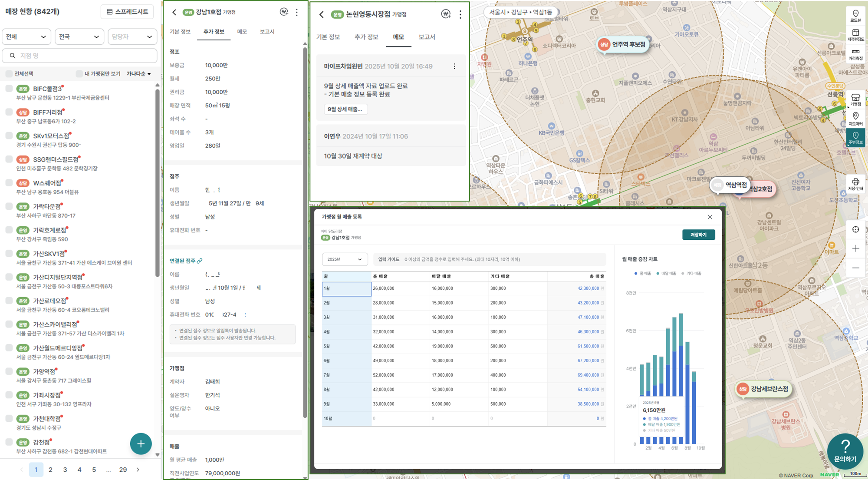The width and height of the screenshot is (868, 480).
Task: Check the BIFC몰점 store checkbox
Action: coord(9,89)
